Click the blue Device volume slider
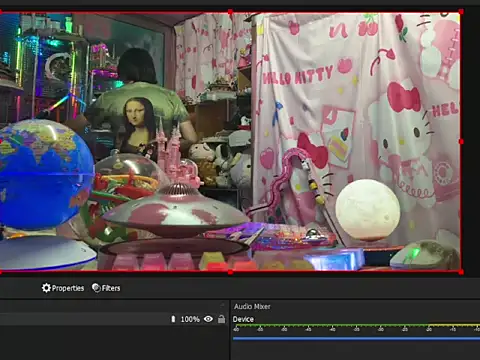The image size is (480, 360). 356,339
